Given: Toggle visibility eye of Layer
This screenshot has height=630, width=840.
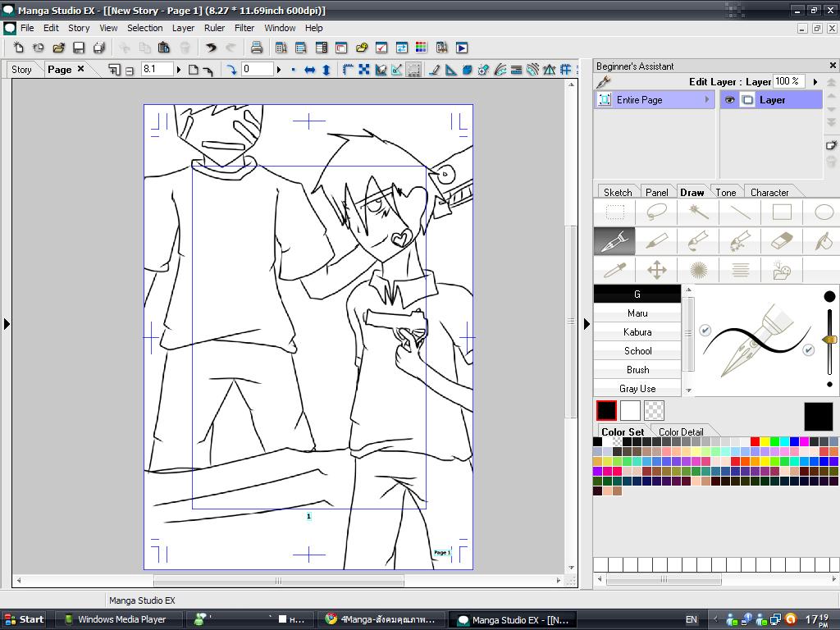Looking at the screenshot, I should click(729, 100).
